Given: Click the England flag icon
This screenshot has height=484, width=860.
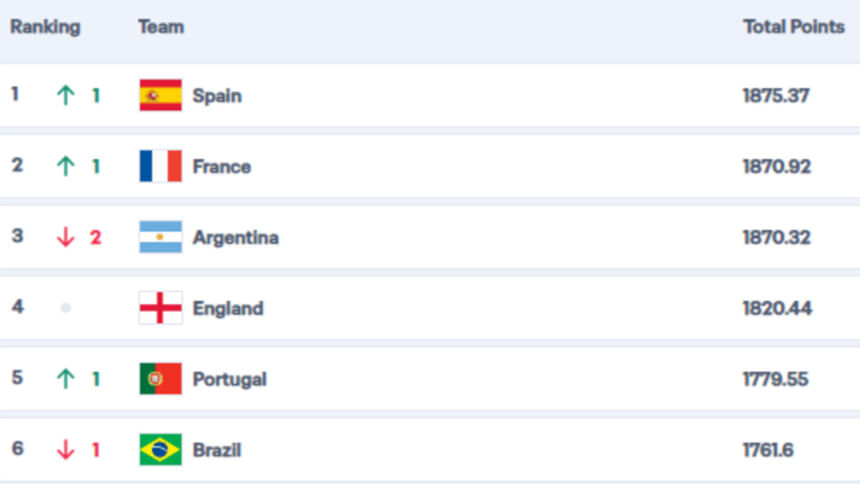Looking at the screenshot, I should pos(160,308).
